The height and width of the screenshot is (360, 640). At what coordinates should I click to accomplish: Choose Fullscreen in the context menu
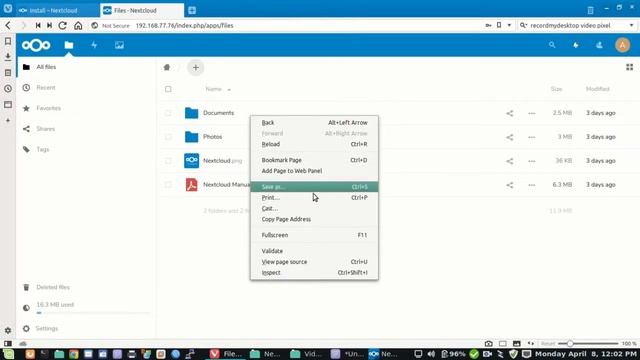[314, 235]
